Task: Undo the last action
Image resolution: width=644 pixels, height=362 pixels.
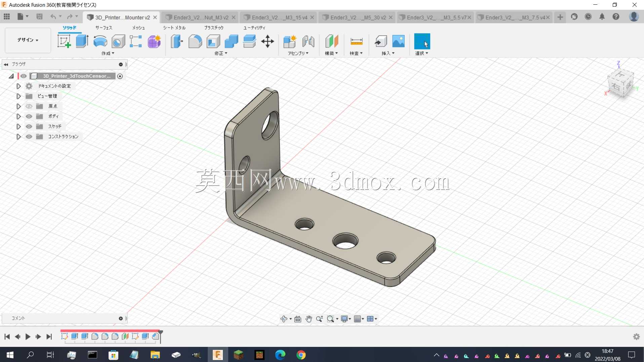Action: (53, 16)
